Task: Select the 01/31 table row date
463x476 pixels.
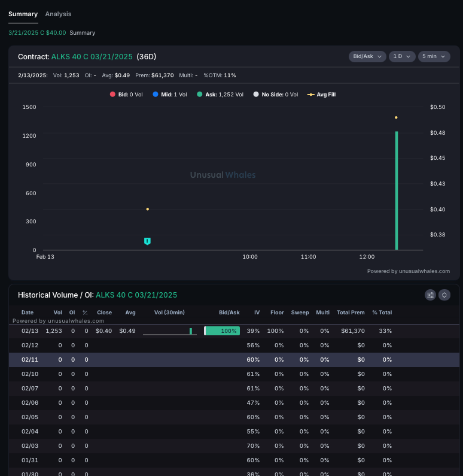Action: 30,460
